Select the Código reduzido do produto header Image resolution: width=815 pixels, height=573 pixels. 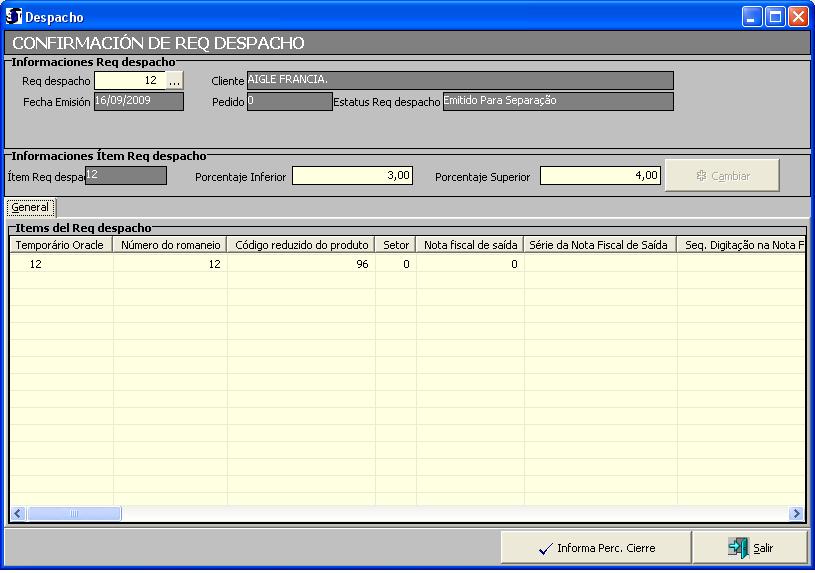tap(301, 244)
